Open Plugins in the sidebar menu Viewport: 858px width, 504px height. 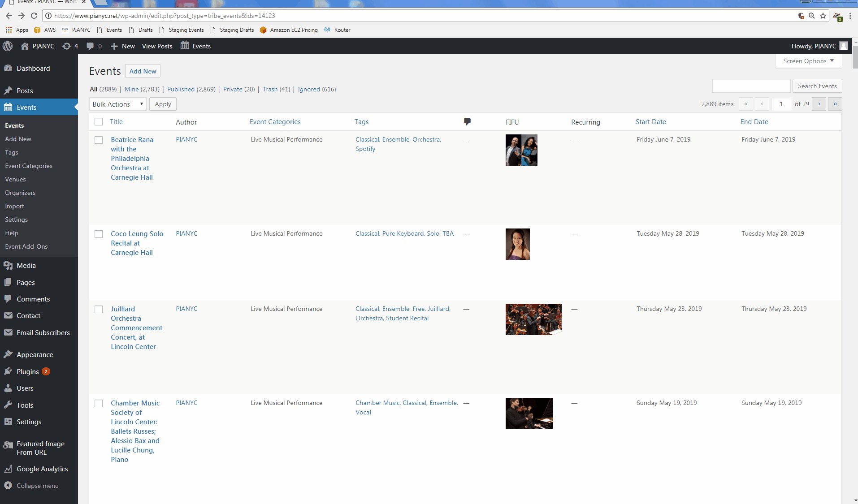(27, 371)
